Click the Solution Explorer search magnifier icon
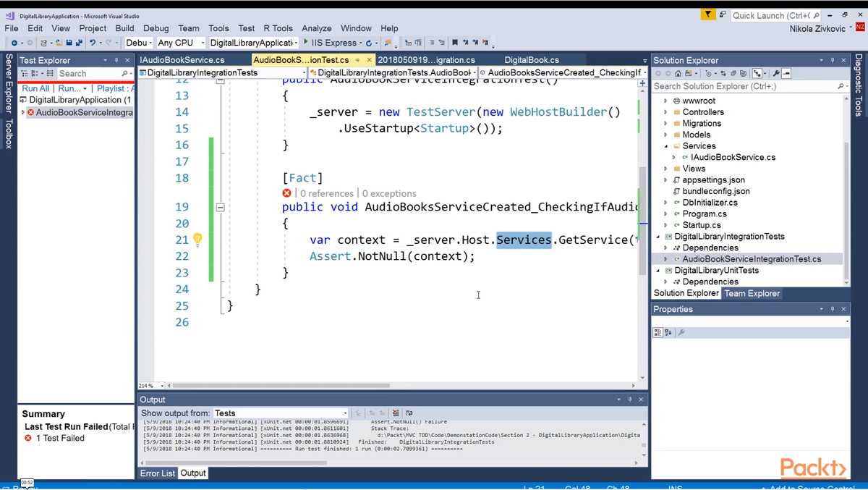The height and width of the screenshot is (490, 868). tap(840, 86)
